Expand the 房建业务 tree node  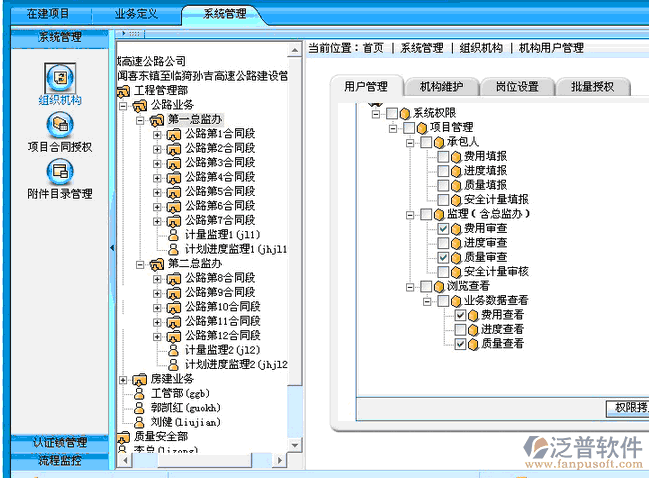click(123, 380)
